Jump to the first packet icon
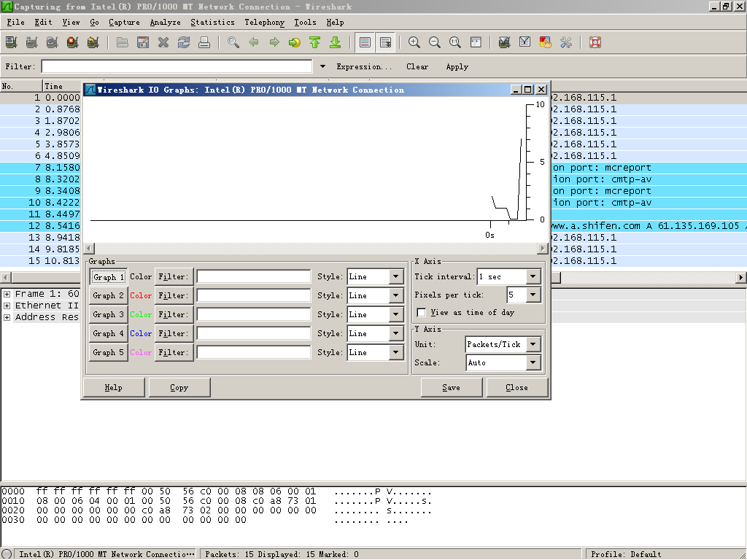 [x=315, y=42]
